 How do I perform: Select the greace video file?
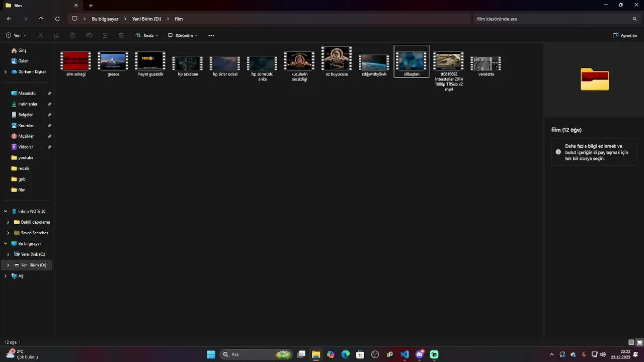click(113, 63)
